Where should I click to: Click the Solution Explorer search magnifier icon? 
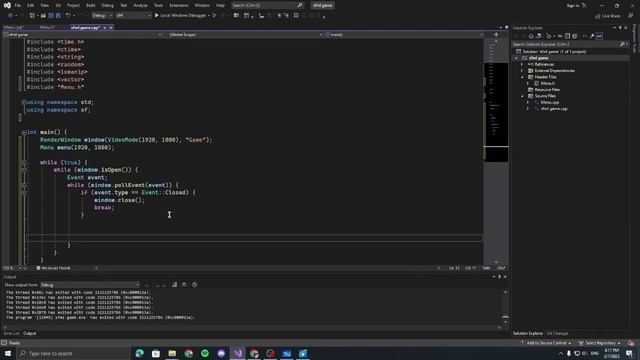click(x=622, y=44)
